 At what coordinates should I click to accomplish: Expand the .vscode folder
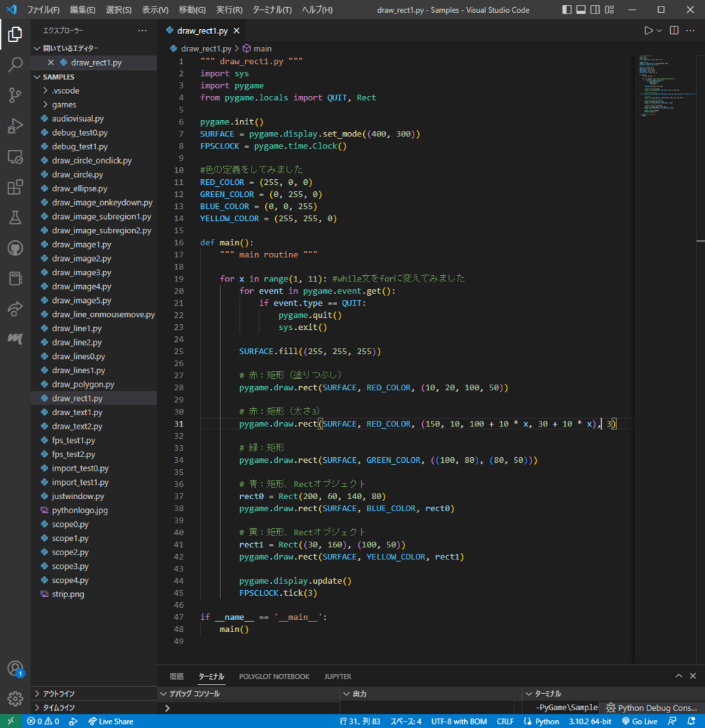(94, 90)
